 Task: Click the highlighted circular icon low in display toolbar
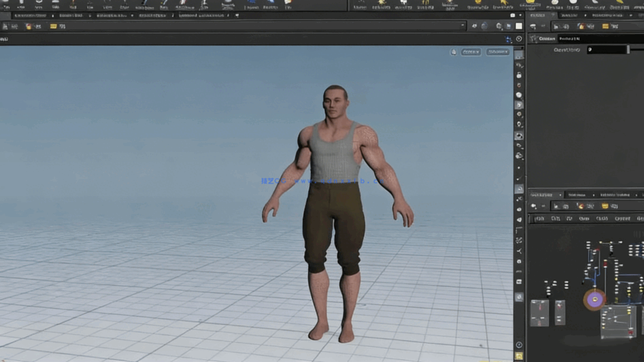click(x=519, y=297)
